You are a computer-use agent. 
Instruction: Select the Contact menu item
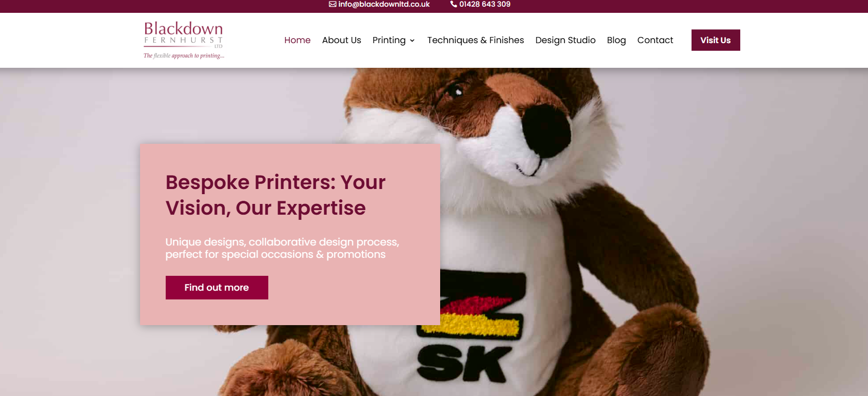(655, 40)
